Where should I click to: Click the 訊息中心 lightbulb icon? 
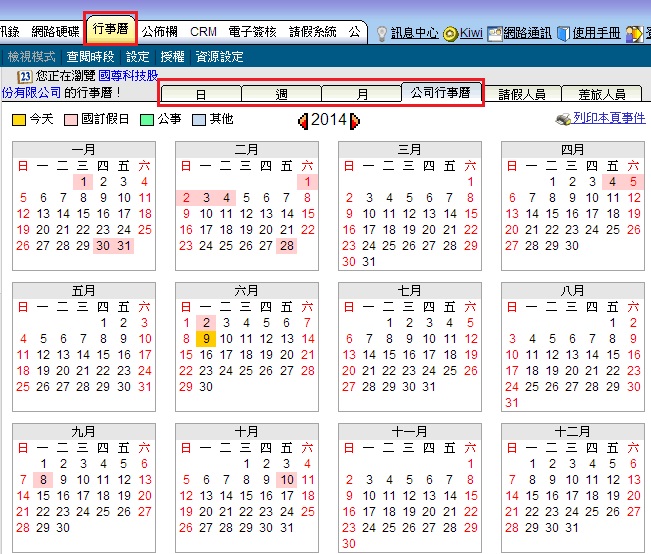pyautogui.click(x=381, y=33)
